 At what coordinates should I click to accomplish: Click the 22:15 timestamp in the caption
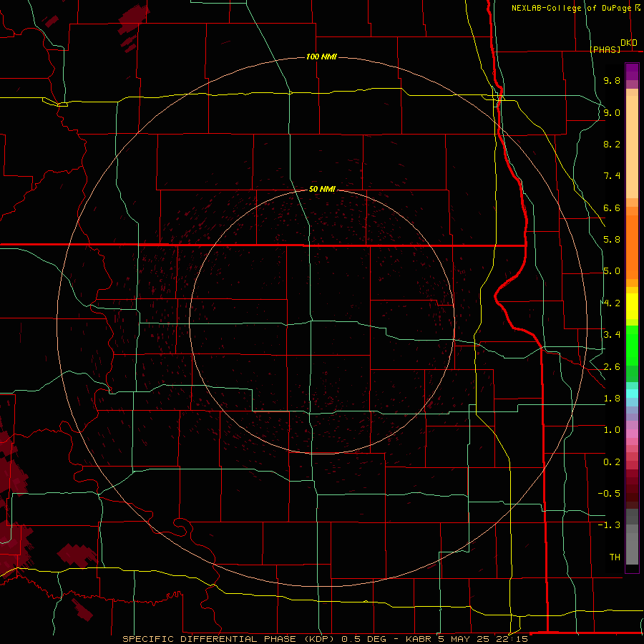[513, 639]
